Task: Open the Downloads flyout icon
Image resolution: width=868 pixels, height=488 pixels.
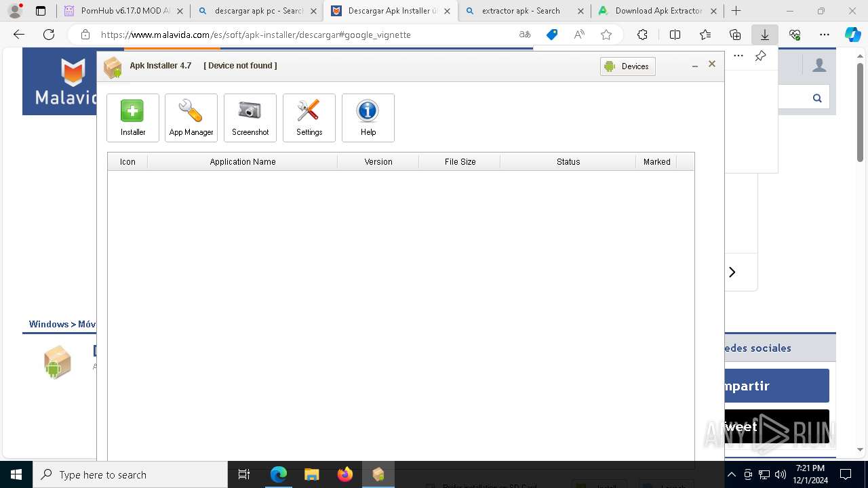Action: (765, 35)
